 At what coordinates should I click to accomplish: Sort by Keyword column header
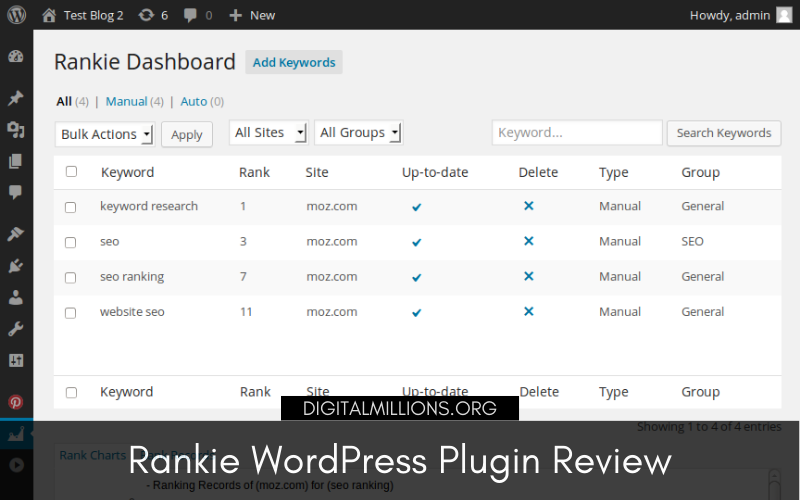[x=128, y=172]
